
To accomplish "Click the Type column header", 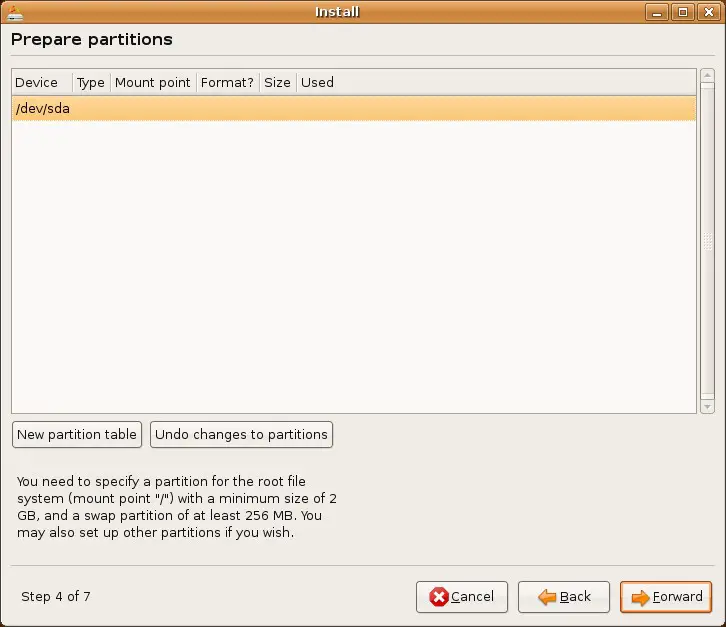I will point(91,82).
